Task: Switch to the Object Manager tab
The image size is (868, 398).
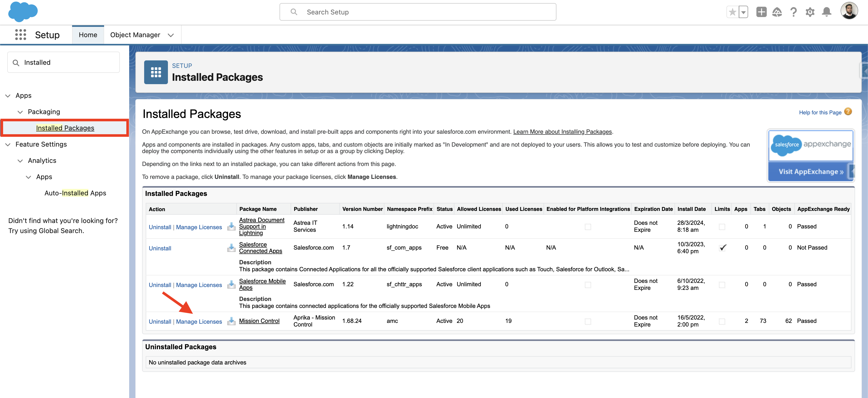Action: 135,35
